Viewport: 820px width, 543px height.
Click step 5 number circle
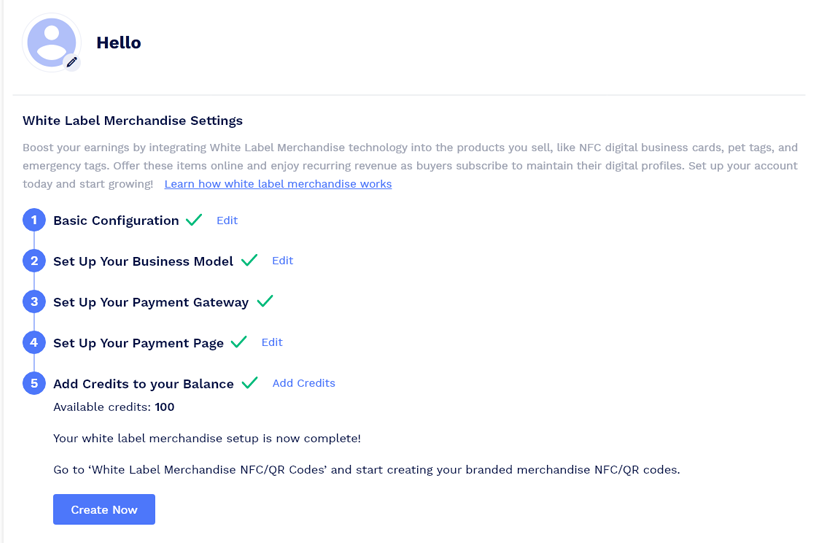(x=34, y=383)
